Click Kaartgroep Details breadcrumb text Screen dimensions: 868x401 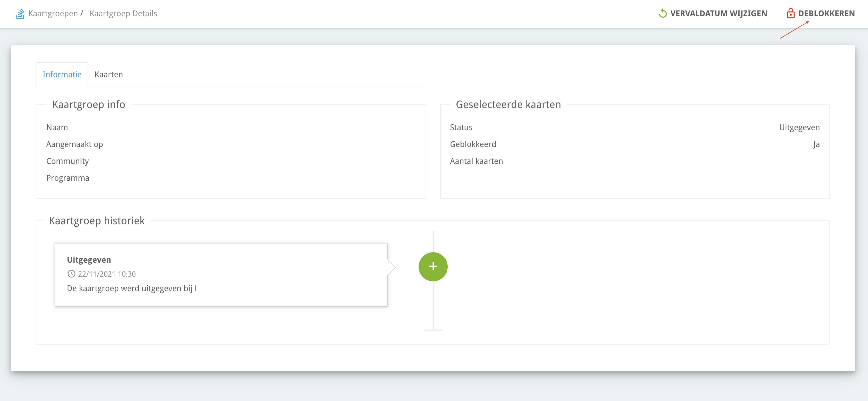tap(123, 13)
